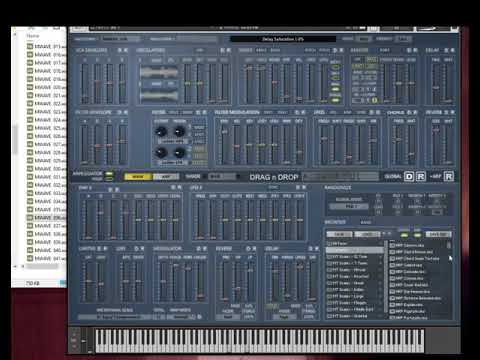Turn the Filter cutoff knob
This screenshot has height=360, width=480.
161,131
